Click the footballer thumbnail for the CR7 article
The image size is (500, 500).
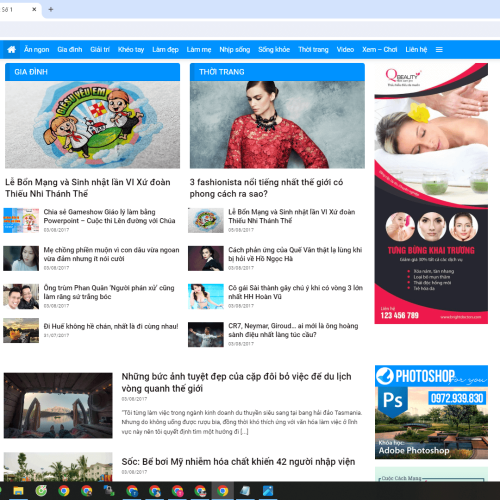[206, 334]
